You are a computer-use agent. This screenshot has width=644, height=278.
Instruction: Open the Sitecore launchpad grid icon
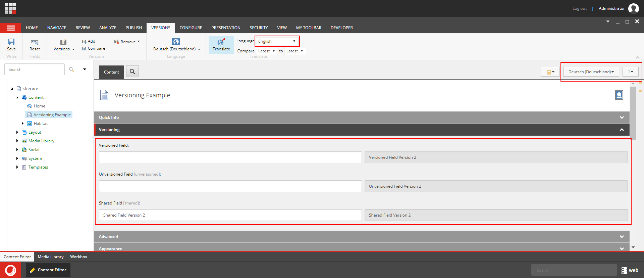[x=10, y=8]
